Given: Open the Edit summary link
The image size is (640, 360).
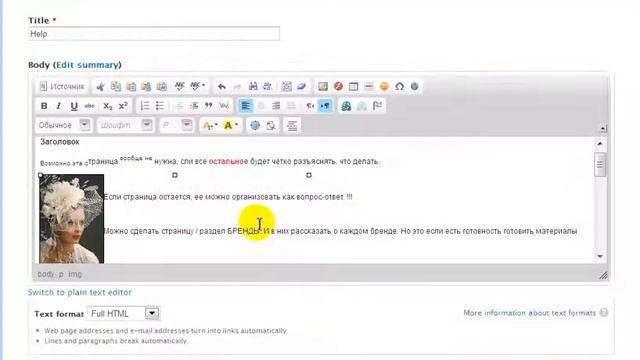Looking at the screenshot, I should click(87, 65).
